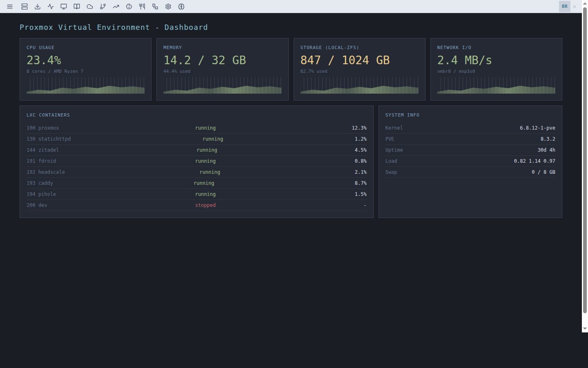Click the running status of proxmox

tap(205, 128)
